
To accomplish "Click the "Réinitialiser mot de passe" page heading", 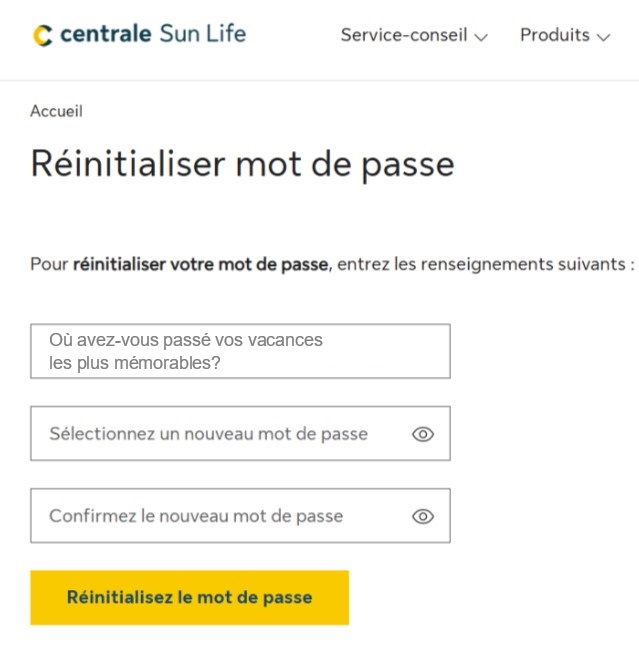I will tap(242, 163).
